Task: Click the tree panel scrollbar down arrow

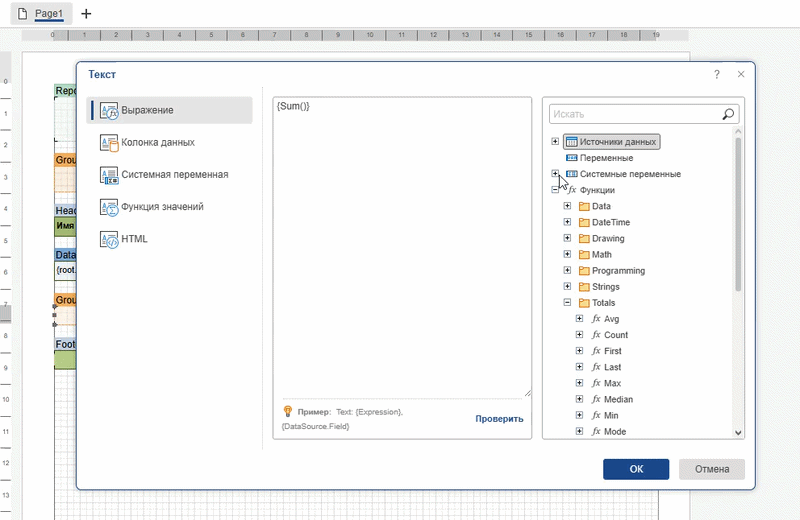Action: click(739, 432)
